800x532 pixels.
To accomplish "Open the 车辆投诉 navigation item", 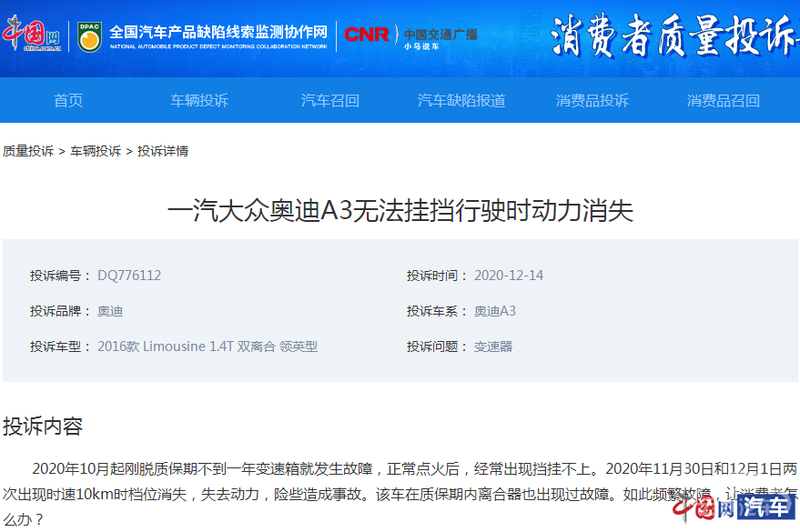I will (199, 100).
